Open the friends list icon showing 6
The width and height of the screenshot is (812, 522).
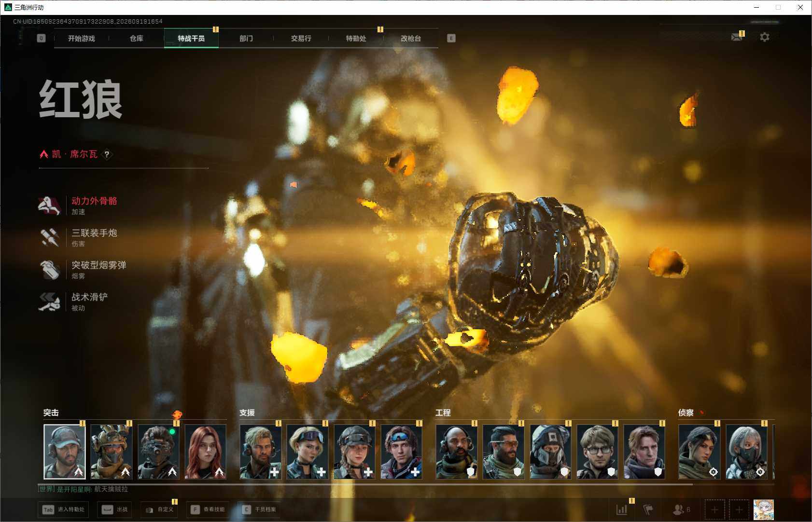pos(681,509)
